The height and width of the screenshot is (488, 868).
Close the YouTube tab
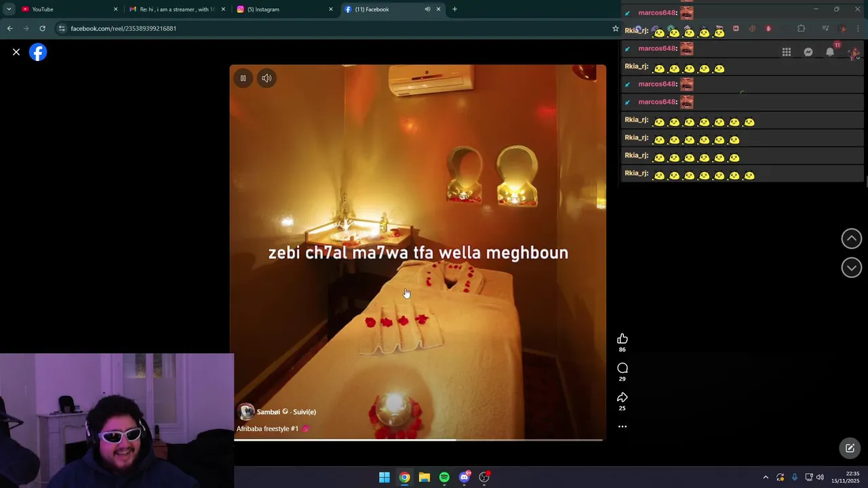click(x=115, y=9)
